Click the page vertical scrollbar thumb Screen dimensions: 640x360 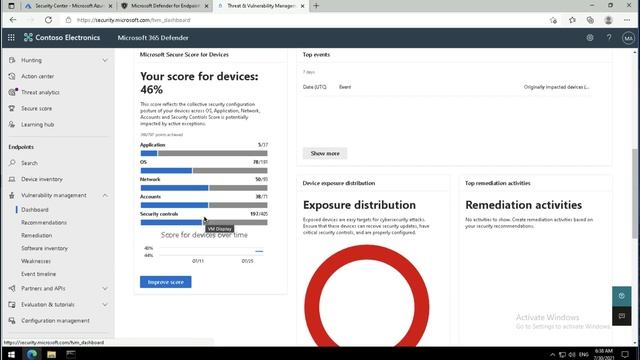pyautogui.click(x=635, y=193)
